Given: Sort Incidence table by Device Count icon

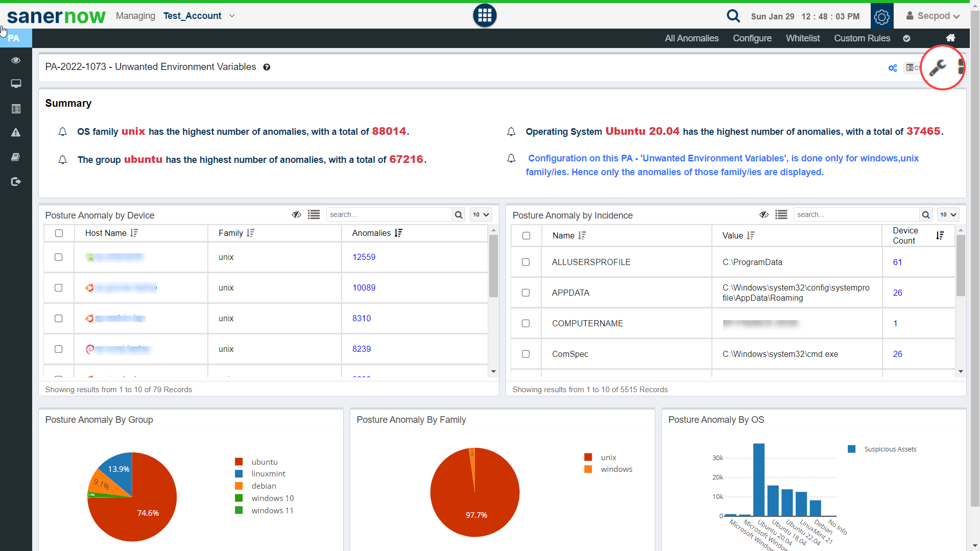Looking at the screenshot, I should (940, 235).
